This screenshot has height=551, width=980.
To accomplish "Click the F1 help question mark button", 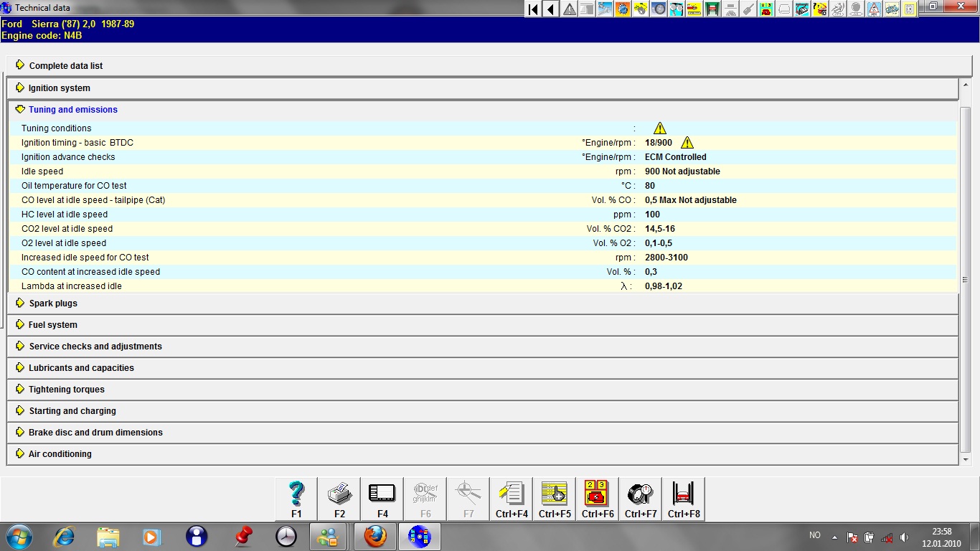I will coord(296,499).
